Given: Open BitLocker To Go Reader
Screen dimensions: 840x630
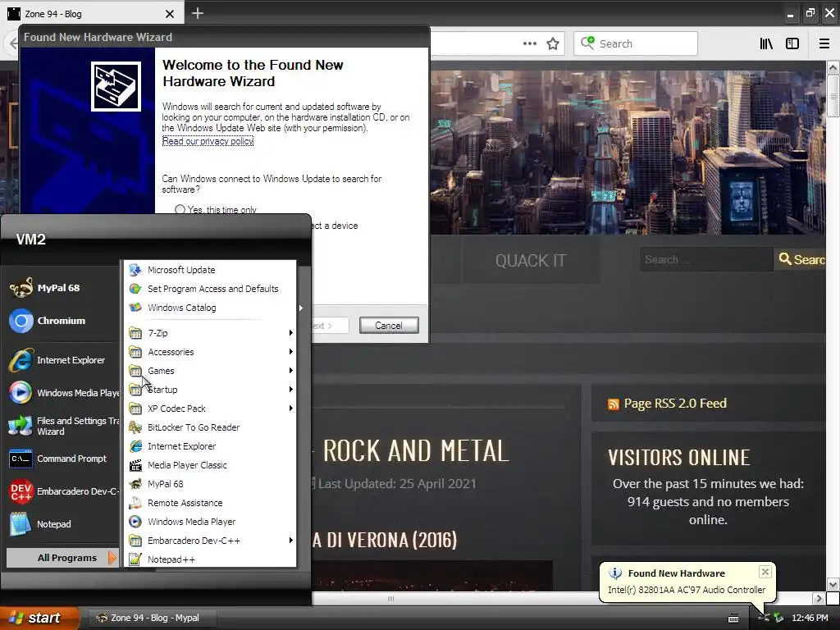Looking at the screenshot, I should tap(210, 427).
